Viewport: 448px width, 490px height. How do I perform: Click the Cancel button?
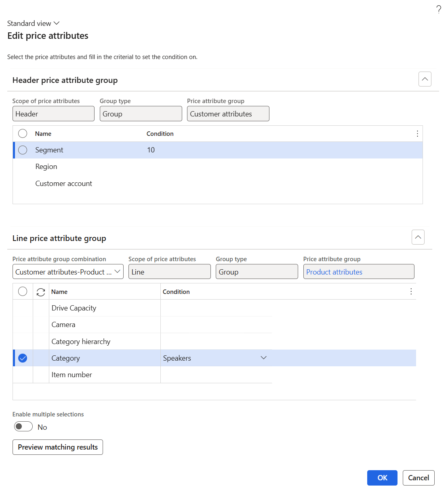pos(419,478)
